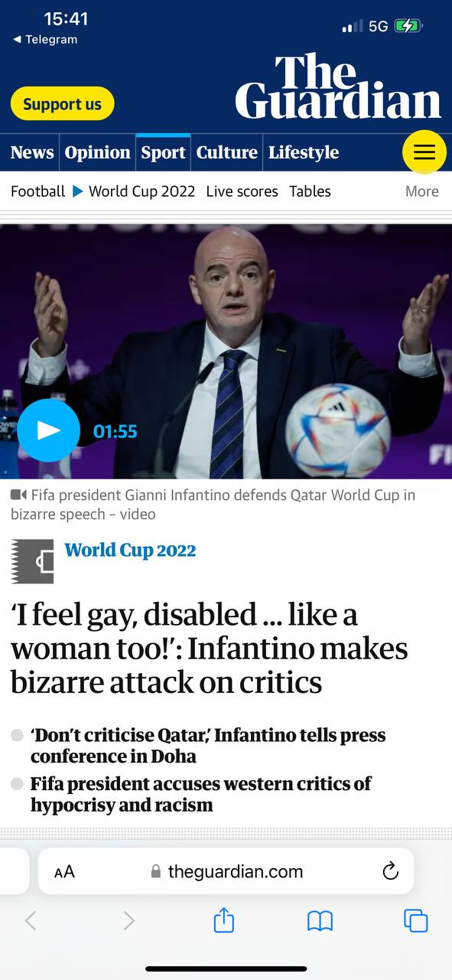Open Safari bookmarks book icon
Viewport: 452px width, 980px height.
pos(320,920)
